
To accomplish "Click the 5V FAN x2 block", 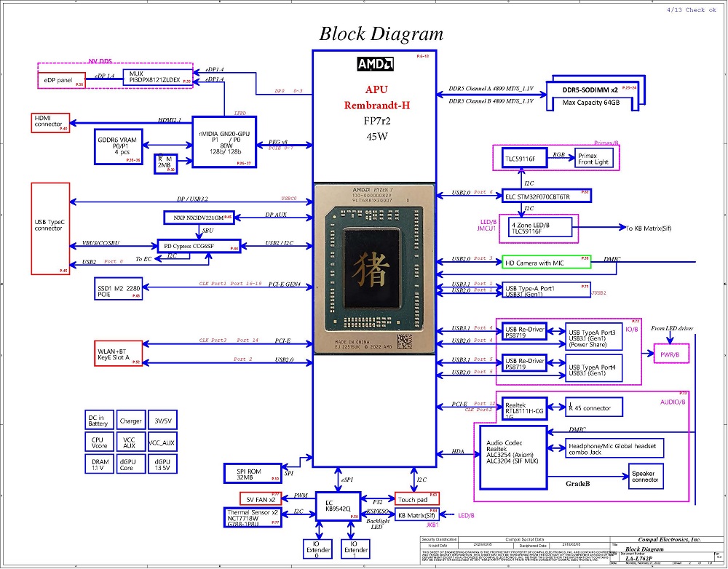I will [x=261, y=498].
